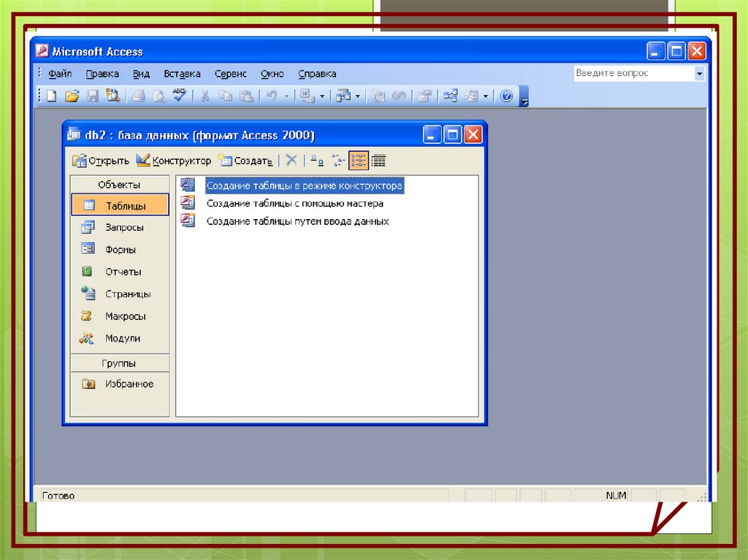
Task: Click the Объекты header bar
Action: [120, 185]
